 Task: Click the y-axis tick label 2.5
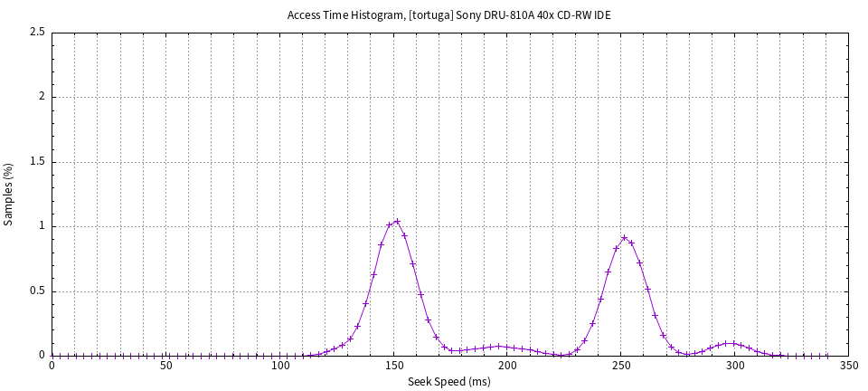[37, 32]
